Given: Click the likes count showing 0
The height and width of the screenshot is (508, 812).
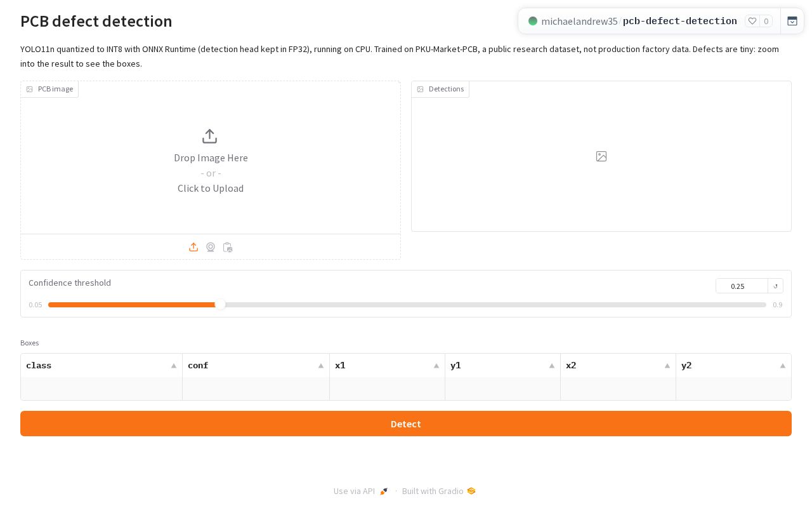Looking at the screenshot, I should [x=766, y=21].
